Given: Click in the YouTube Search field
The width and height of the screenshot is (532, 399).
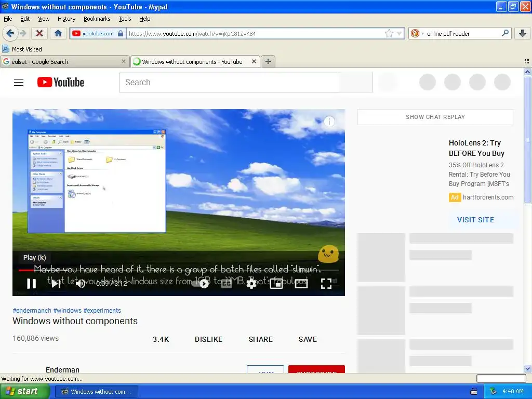Looking at the screenshot, I should click(229, 82).
